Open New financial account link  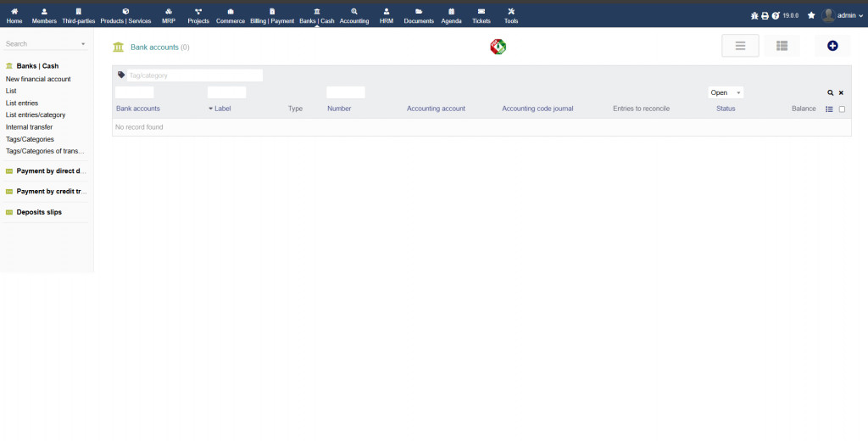38,79
